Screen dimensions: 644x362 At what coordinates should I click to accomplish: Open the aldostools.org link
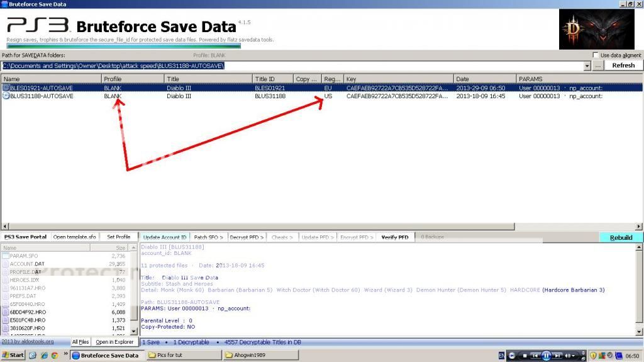(28, 342)
